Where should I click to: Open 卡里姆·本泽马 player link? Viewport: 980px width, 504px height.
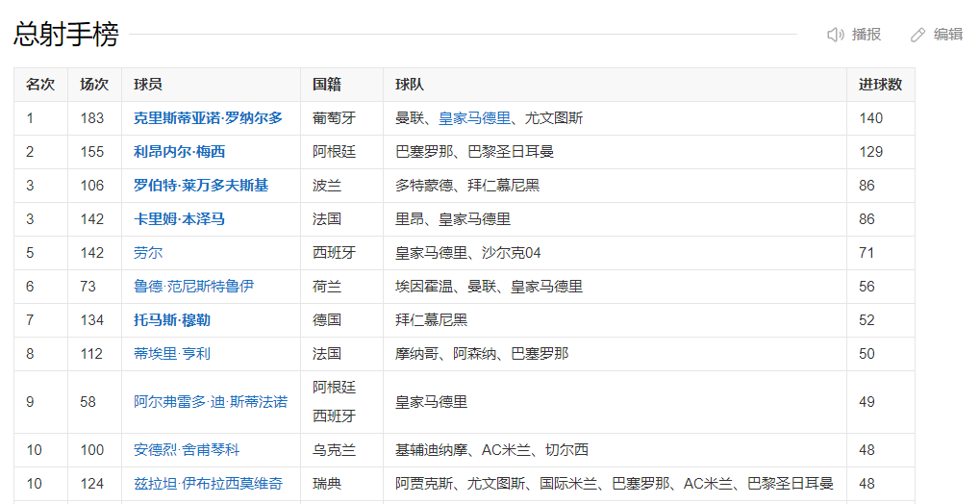coord(180,219)
